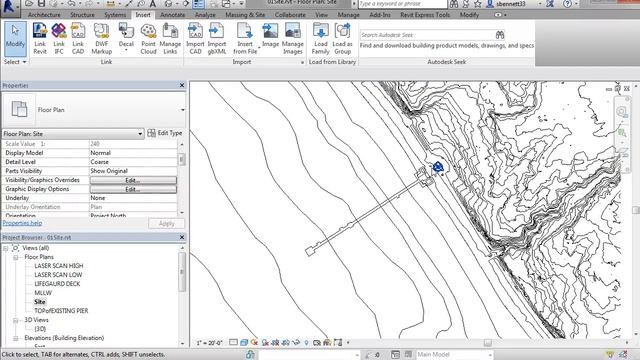Switch to the Collaborate tab
This screenshot has width=640, height=360.
pos(290,15)
